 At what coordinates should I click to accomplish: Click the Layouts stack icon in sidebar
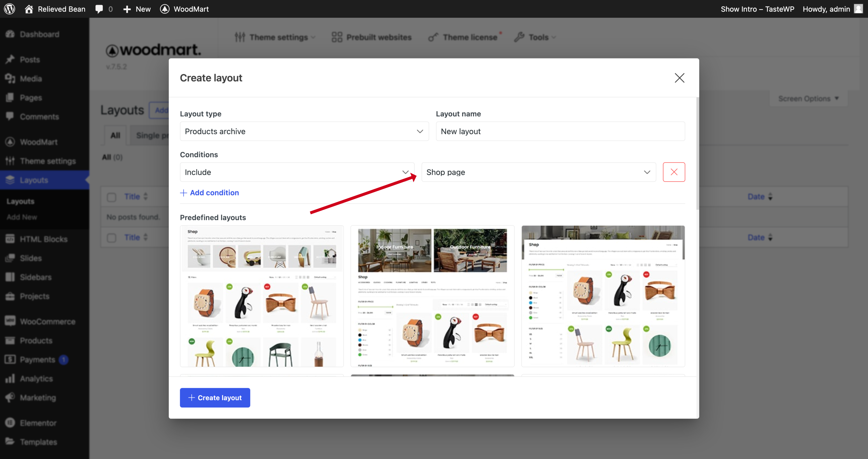10,180
